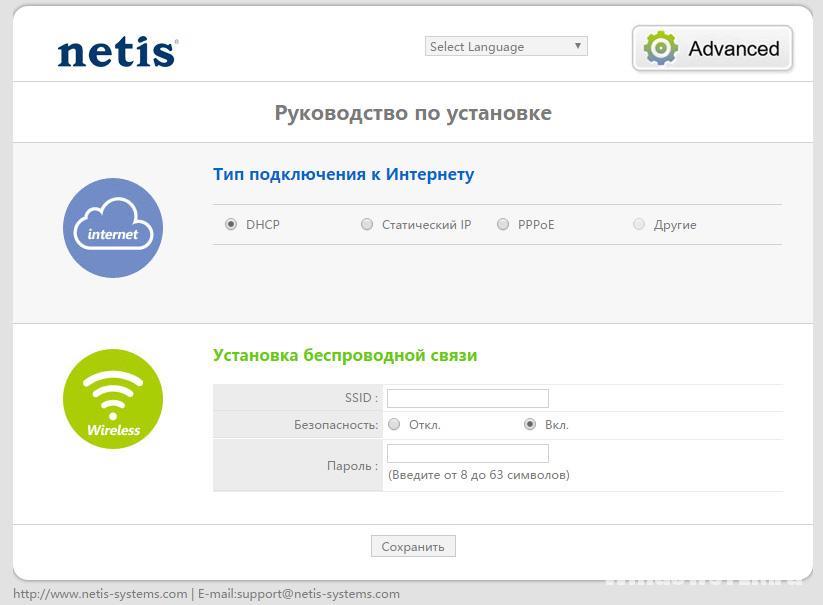Click the Тип подключения к Интернету heading
Image resolution: width=823 pixels, height=605 pixels.
pos(343,175)
